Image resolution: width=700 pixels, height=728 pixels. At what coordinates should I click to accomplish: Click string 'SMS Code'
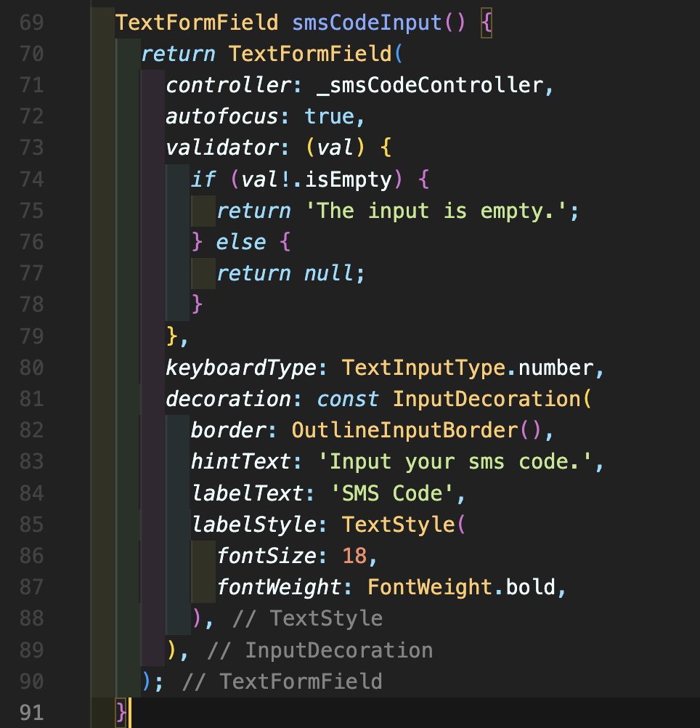[392, 493]
